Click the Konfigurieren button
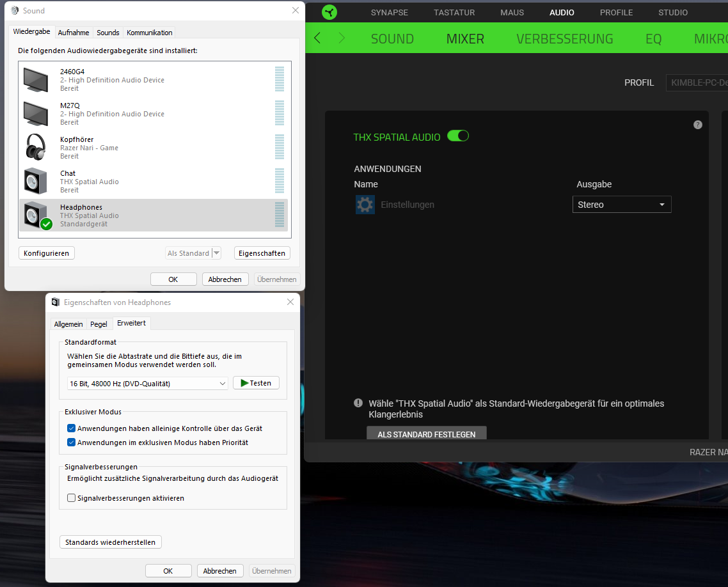728x587 pixels. click(x=47, y=253)
